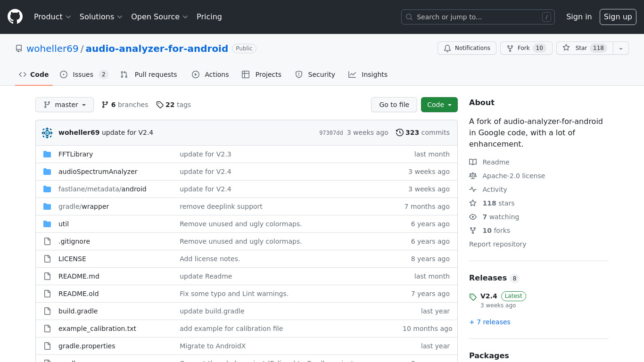Click the + 7 releases link
644x362 pixels.
(x=490, y=322)
